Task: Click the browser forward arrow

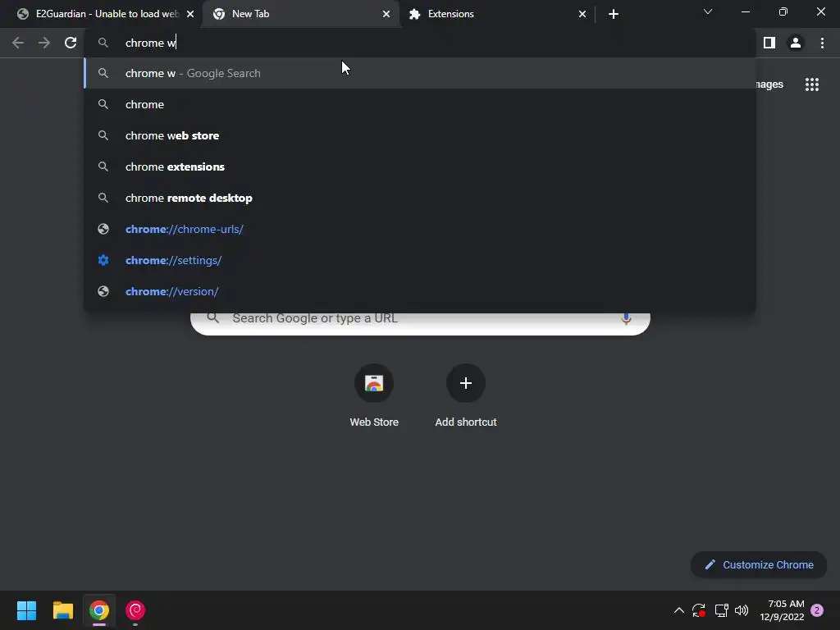Action: pos(44,43)
